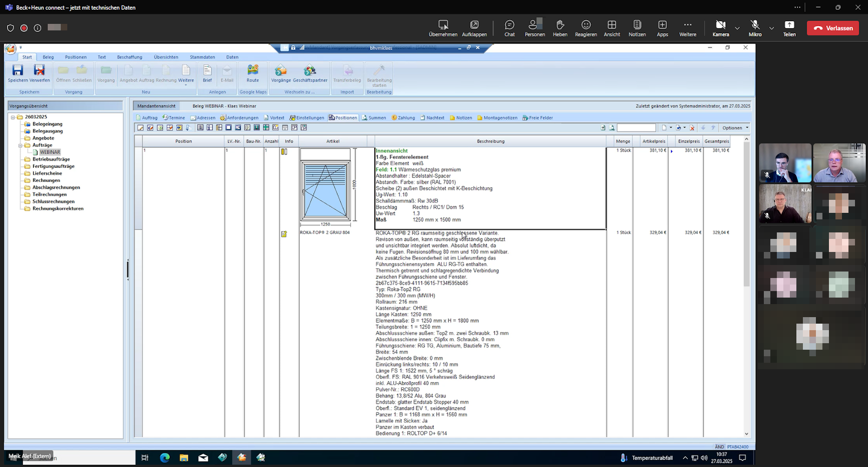Open Teams meeting Notizen

click(637, 28)
